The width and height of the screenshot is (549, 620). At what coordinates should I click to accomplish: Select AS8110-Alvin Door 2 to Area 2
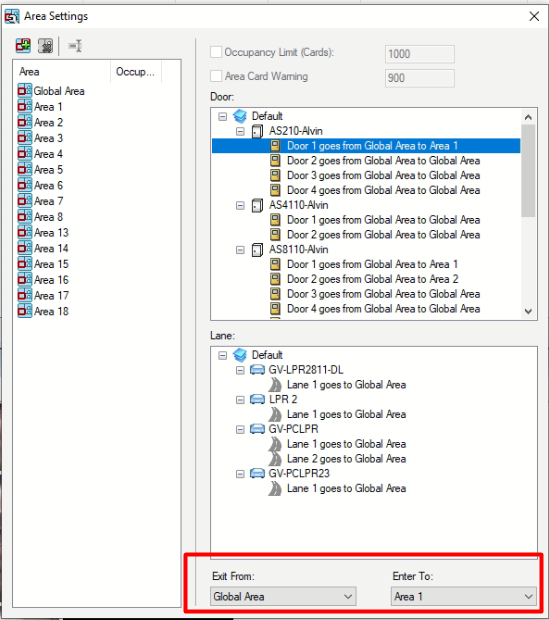(373, 279)
